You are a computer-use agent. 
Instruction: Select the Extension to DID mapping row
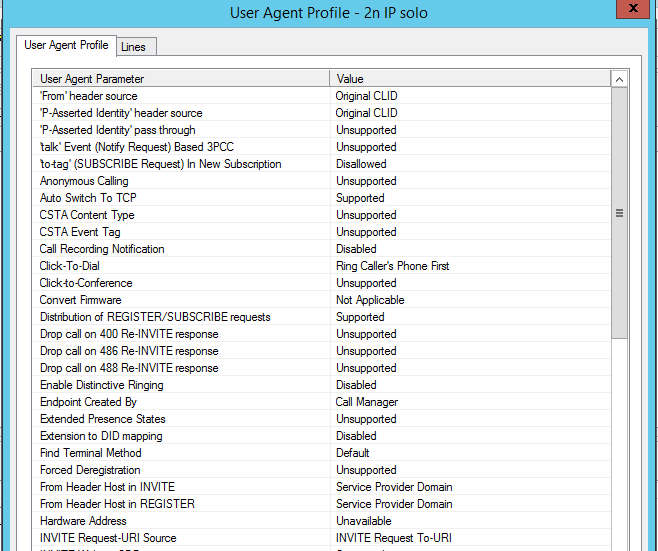click(x=100, y=436)
